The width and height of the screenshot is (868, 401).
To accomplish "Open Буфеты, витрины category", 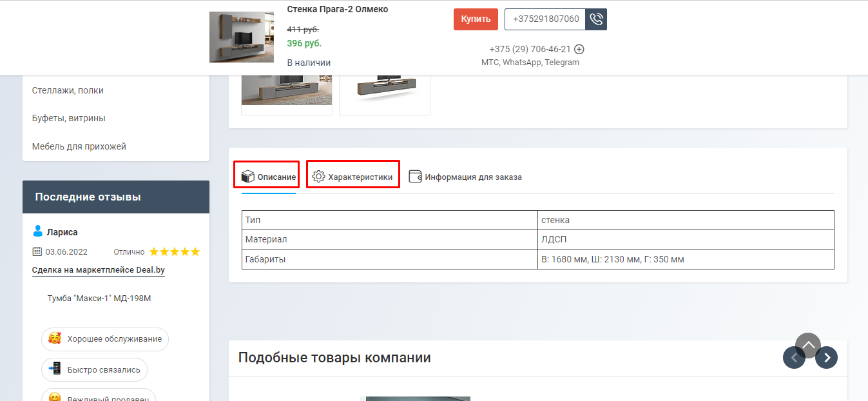I will pyautogui.click(x=69, y=118).
